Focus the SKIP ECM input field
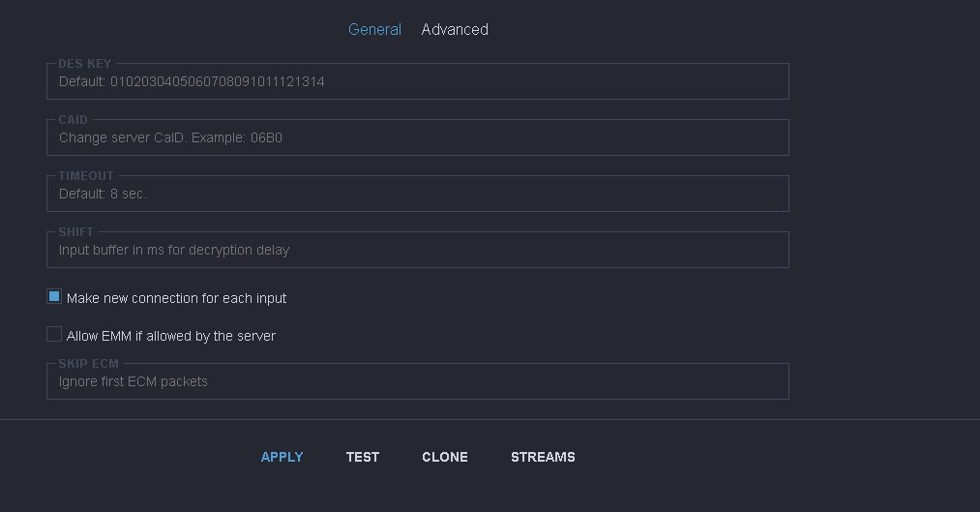Image resolution: width=980 pixels, height=512 pixels. click(418, 381)
